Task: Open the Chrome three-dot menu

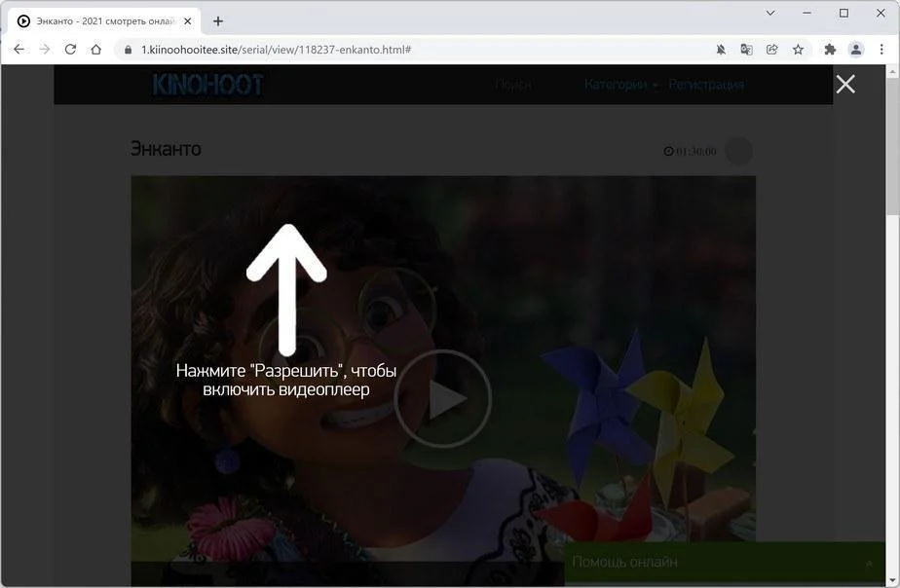Action: (881, 50)
